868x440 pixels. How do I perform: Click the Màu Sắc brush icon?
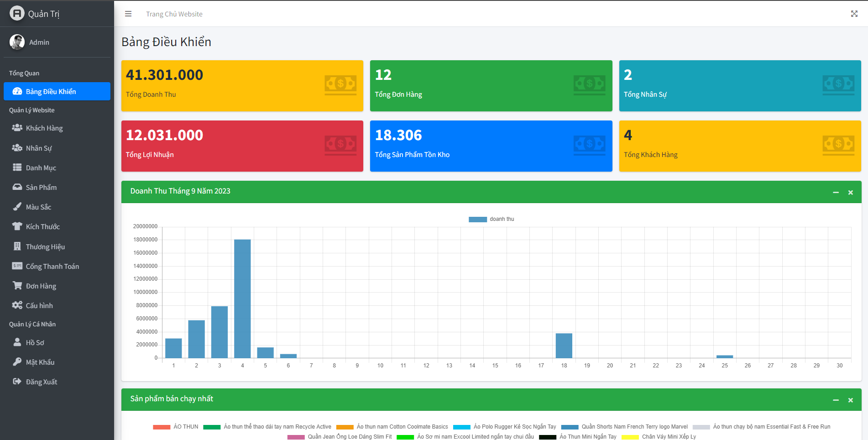(x=17, y=207)
